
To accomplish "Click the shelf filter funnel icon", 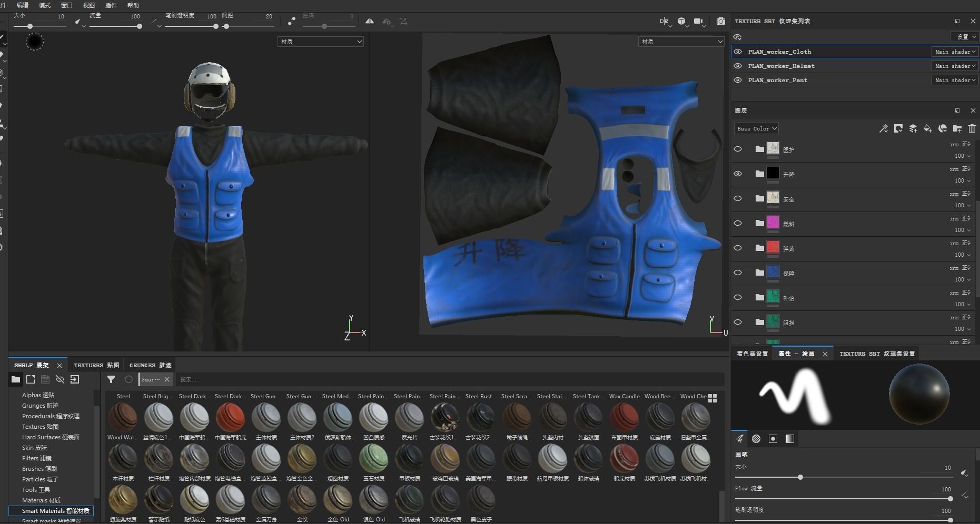I will (111, 379).
